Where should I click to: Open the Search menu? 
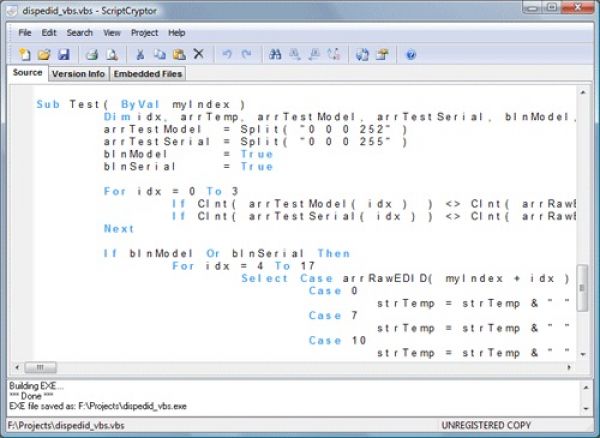pos(80,33)
